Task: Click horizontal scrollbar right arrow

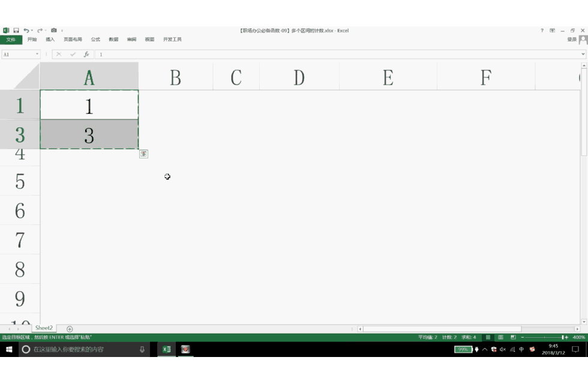Action: [x=577, y=329]
